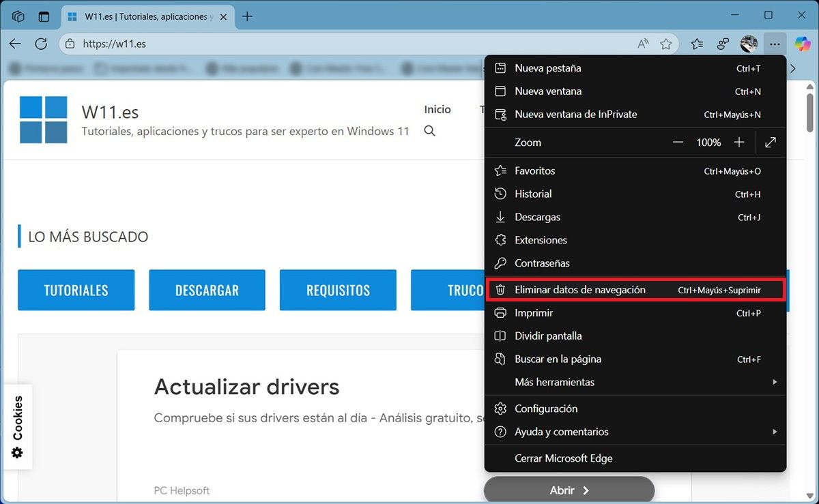Choose Buscar en la página
Screen dimensions: 819x504
click(635, 359)
